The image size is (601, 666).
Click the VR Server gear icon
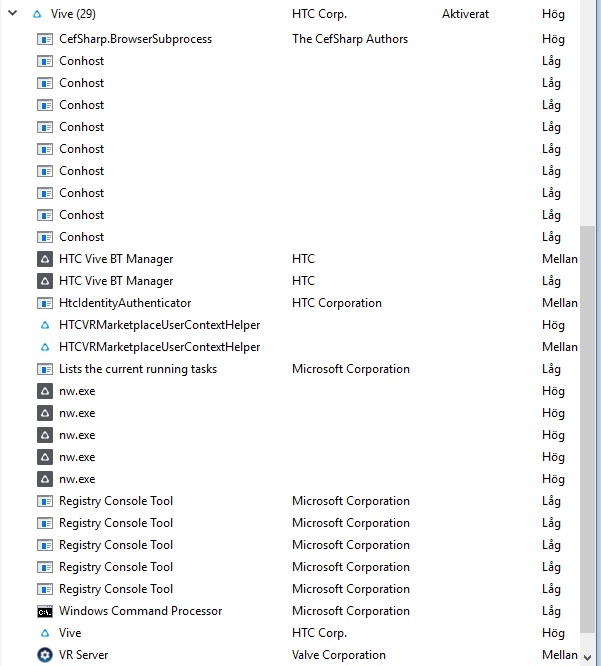[45, 655]
